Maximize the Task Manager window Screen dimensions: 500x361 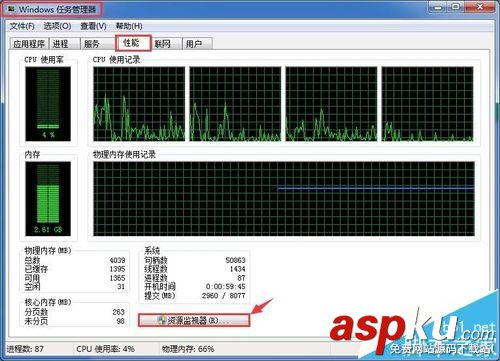coord(455,7)
